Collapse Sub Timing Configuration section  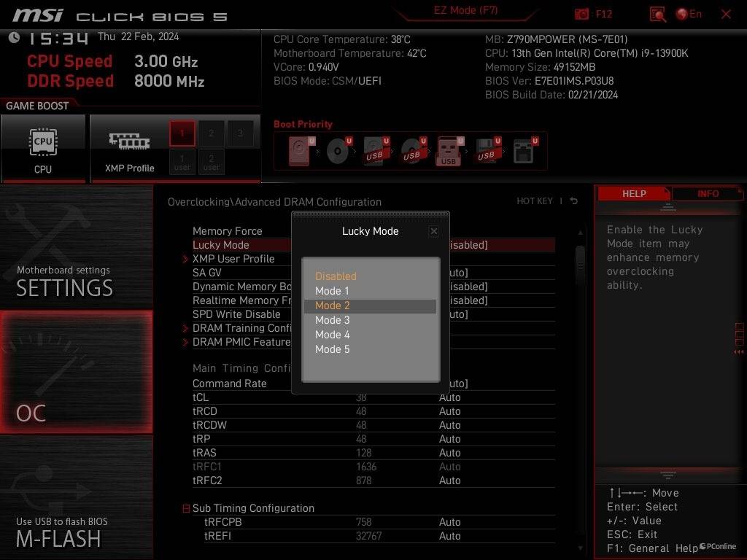click(x=186, y=508)
